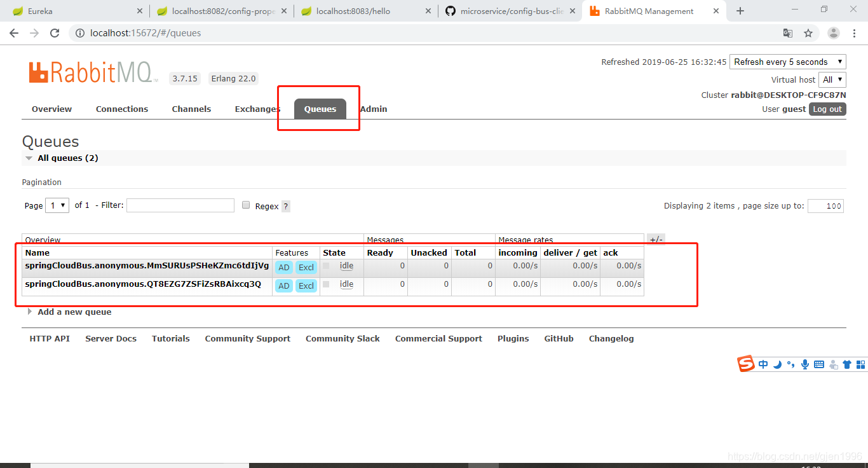This screenshot has width=868, height=468.
Task: Click Sogou skin shirt icon
Action: (x=847, y=364)
